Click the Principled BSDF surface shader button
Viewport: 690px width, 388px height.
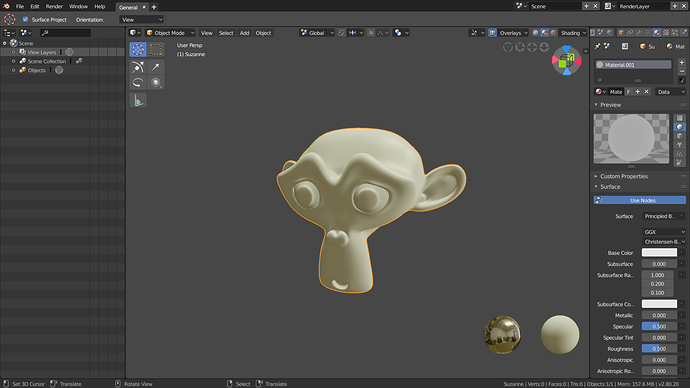[x=660, y=216]
